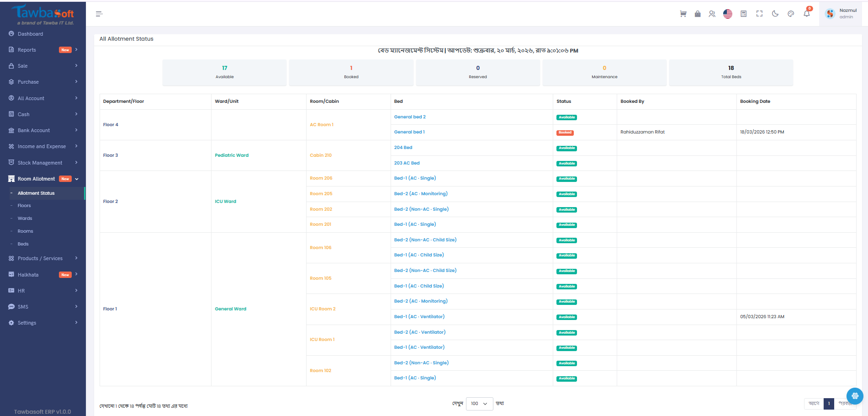Viewport: 868px width, 416px height.
Task: Open the theme palette icon
Action: pos(791,14)
